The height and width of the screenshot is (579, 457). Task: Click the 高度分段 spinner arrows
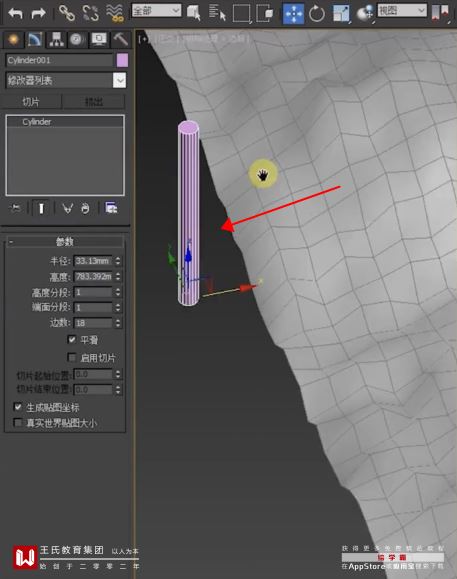pos(118,292)
